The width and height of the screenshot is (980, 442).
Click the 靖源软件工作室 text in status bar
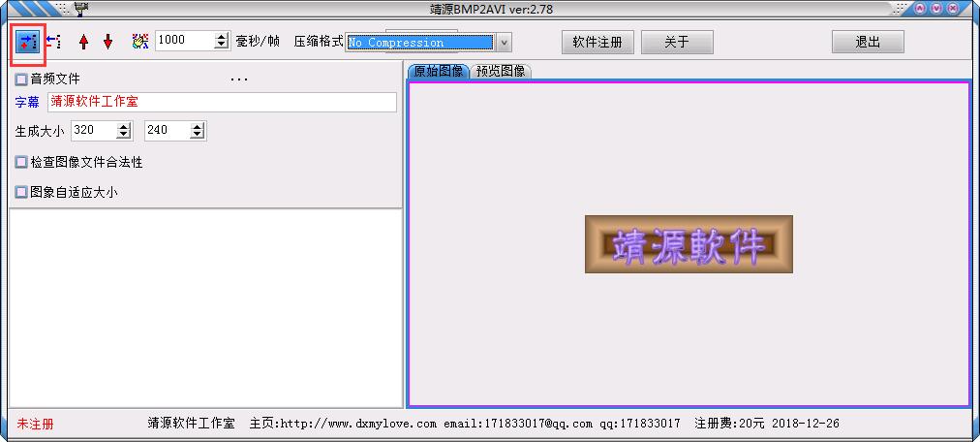click(x=191, y=424)
